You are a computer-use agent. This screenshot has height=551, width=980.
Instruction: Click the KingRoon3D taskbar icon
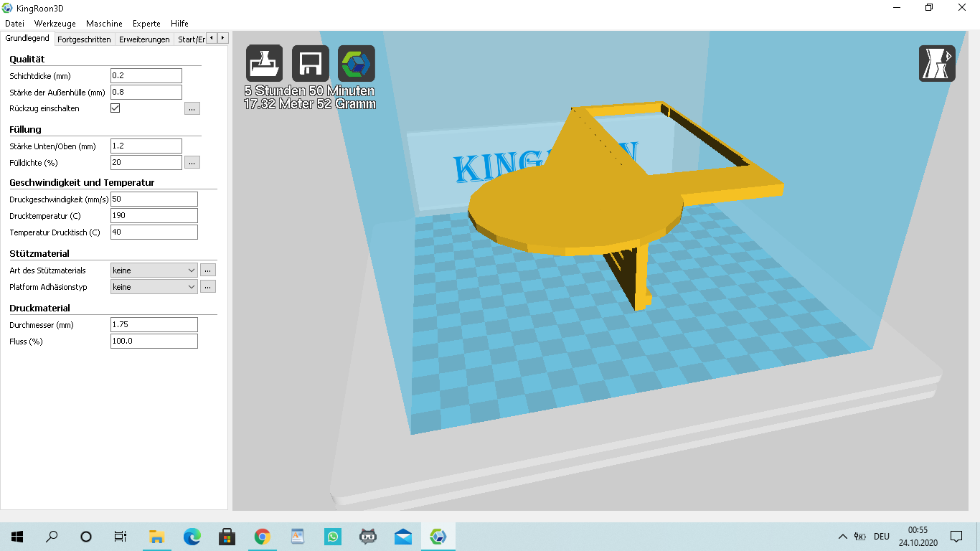[438, 537]
